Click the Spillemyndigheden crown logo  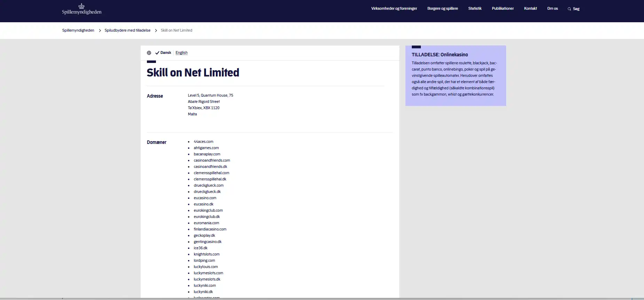pos(81,9)
